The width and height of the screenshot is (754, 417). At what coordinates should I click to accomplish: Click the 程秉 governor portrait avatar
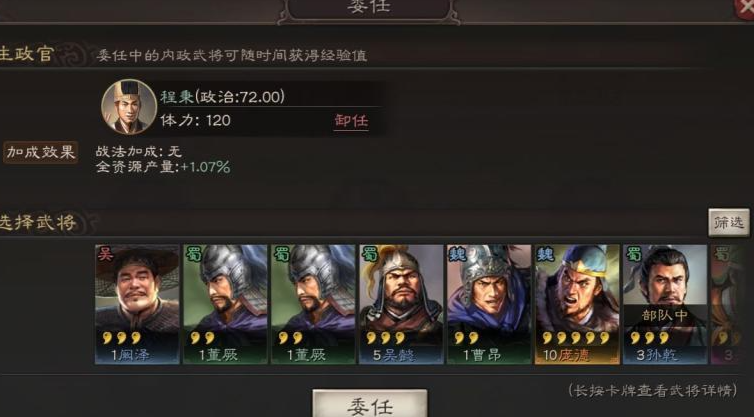(x=129, y=107)
